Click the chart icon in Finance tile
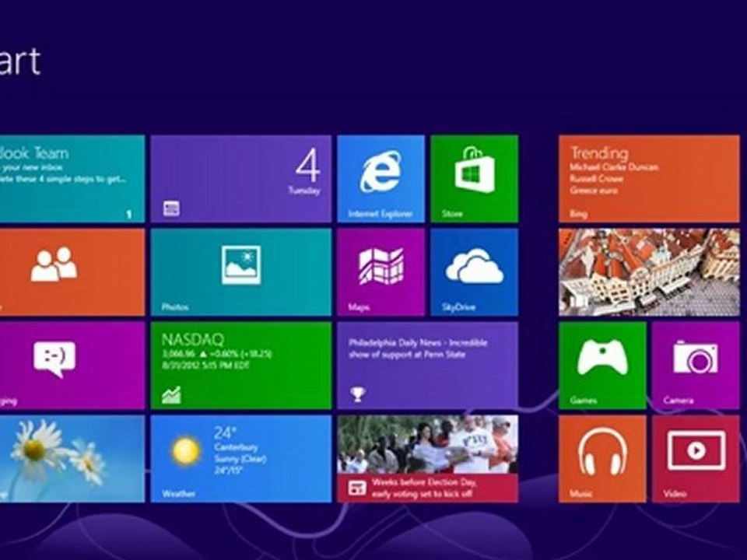The width and height of the screenshot is (747, 560). click(171, 395)
